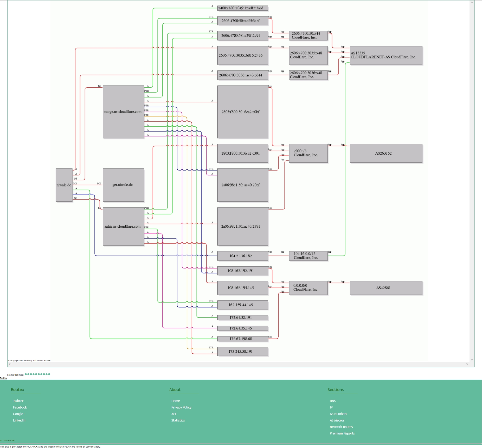Go to the API page link
Viewport: 482px width, 448px height.
click(174, 414)
